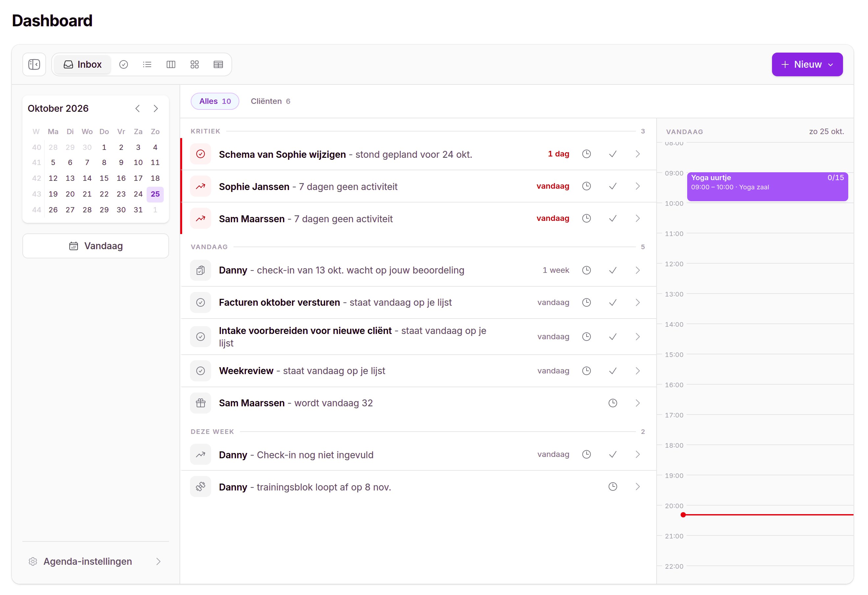Open 'Intake voorbereiden voor nieuwe cliënt' item
868x595 pixels.
click(x=418, y=337)
